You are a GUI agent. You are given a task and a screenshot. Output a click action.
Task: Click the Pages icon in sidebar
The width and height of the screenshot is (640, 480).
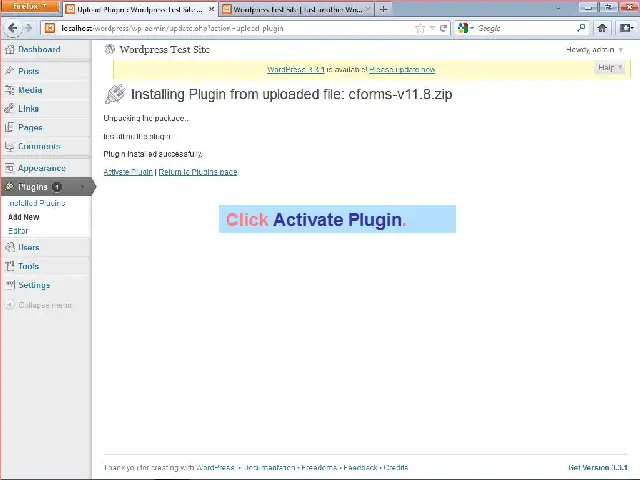click(9, 128)
